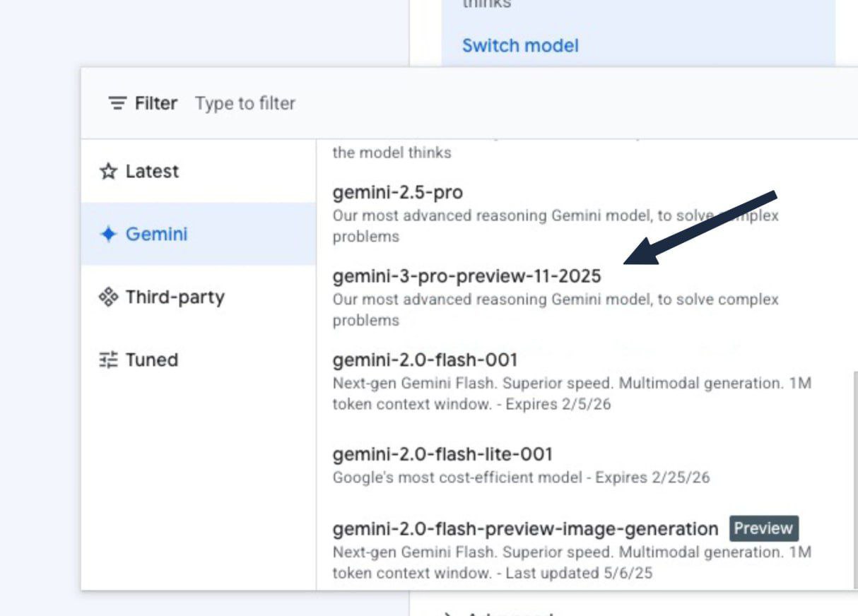The width and height of the screenshot is (858, 616).
Task: Select the gemini-2.5-pro model
Action: [398, 192]
